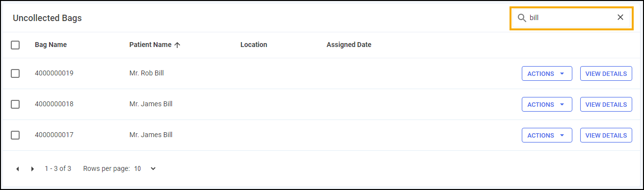View details for bag 4000000019

point(606,74)
